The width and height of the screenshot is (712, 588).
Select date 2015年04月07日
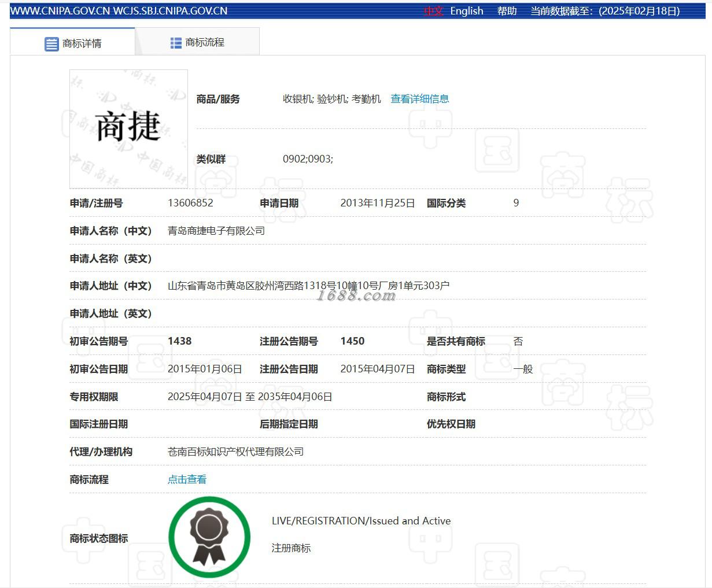coord(378,369)
